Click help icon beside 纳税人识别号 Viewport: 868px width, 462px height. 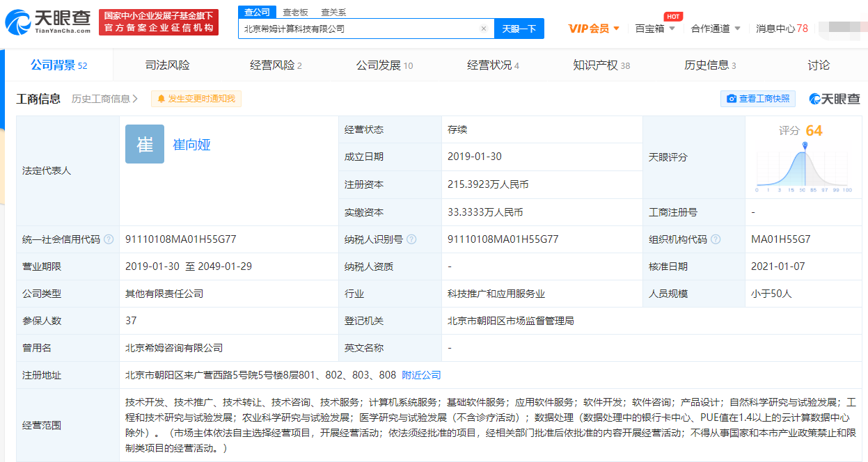coord(411,239)
